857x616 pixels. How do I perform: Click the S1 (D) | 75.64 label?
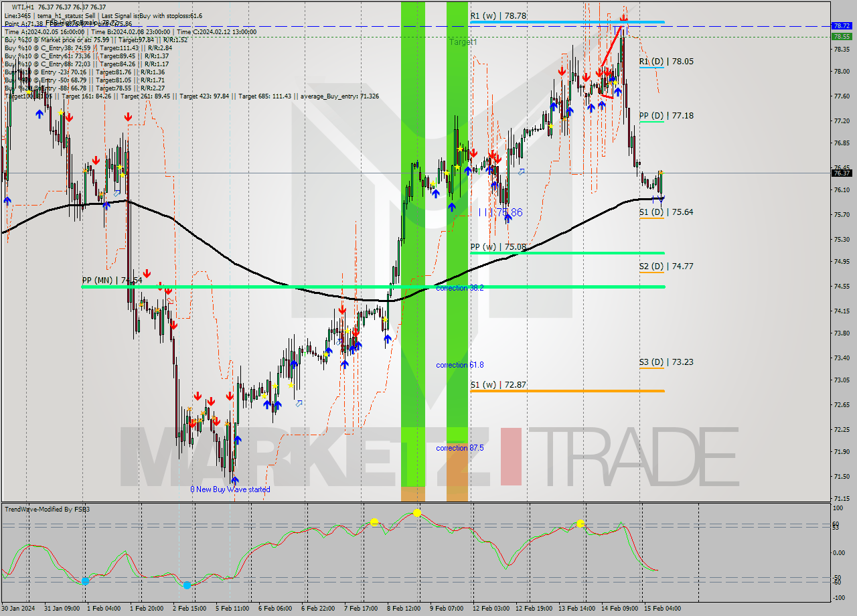(666, 212)
